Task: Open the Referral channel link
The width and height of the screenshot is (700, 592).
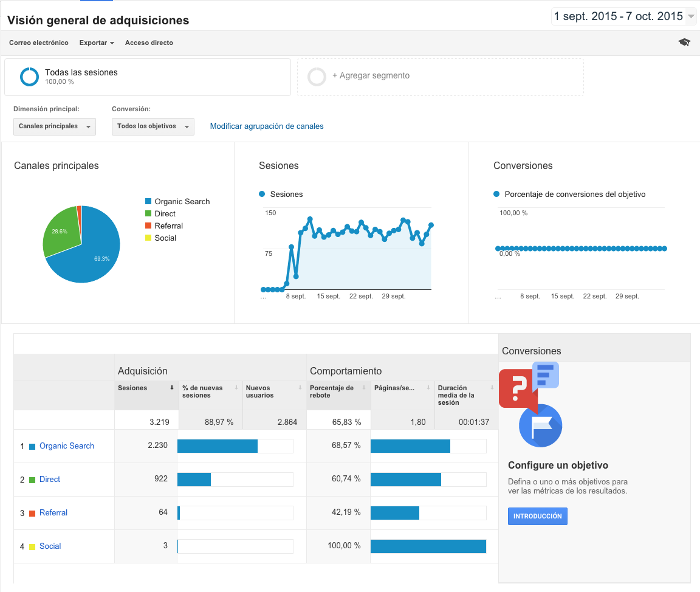Action: [x=53, y=512]
